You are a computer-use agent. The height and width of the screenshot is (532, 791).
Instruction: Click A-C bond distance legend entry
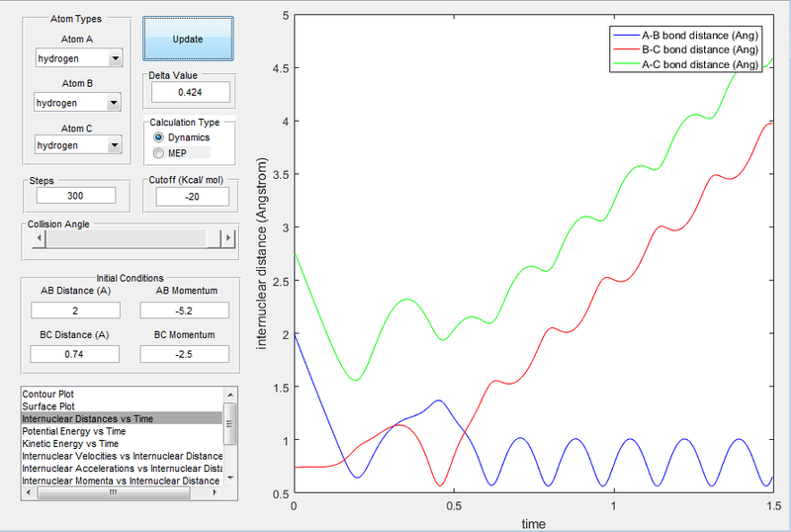[x=685, y=64]
